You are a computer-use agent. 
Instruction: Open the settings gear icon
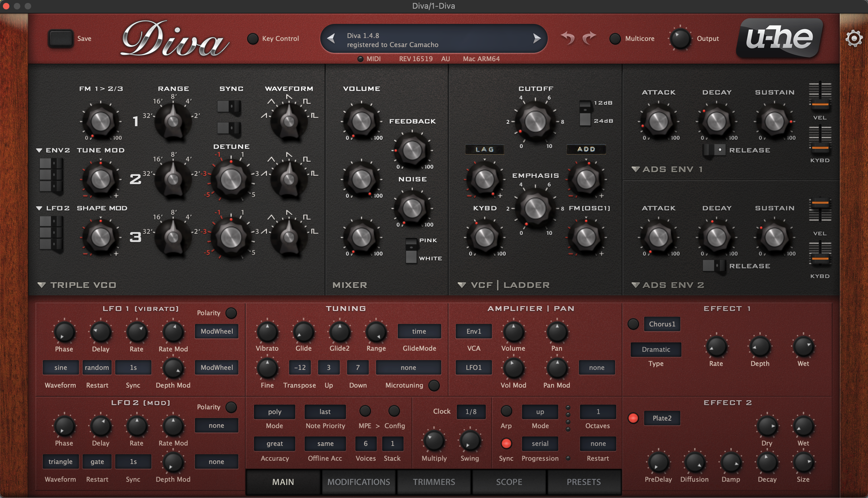point(854,38)
